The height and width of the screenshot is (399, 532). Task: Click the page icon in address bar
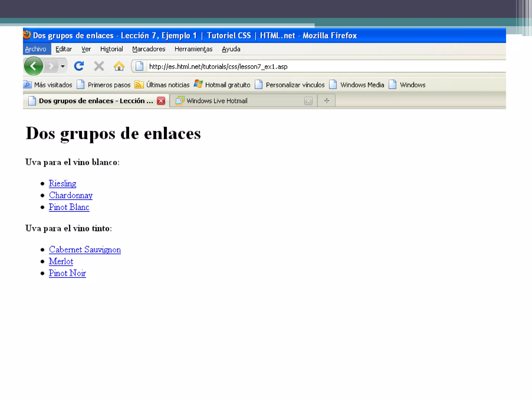(x=139, y=66)
